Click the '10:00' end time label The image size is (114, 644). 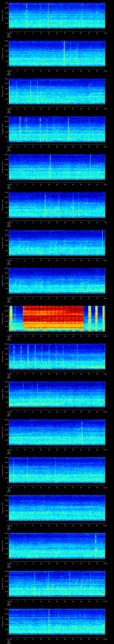click(x=105, y=336)
